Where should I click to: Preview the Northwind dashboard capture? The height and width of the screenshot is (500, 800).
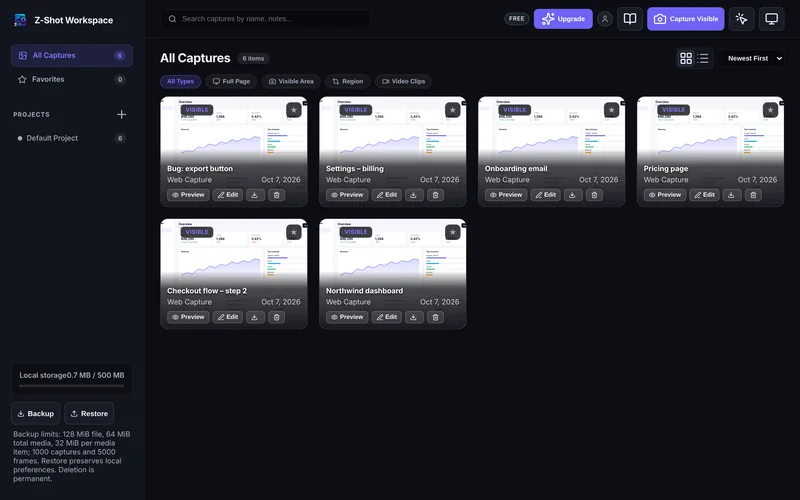[x=347, y=317]
